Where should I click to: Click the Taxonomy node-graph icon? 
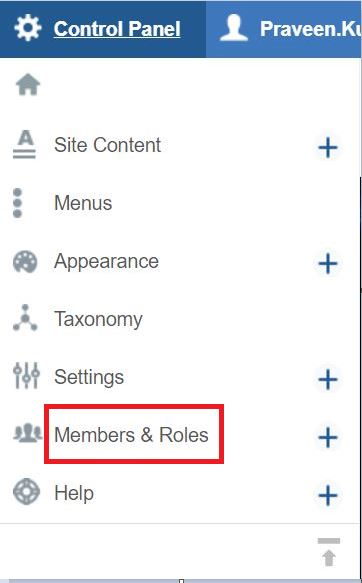(25, 318)
